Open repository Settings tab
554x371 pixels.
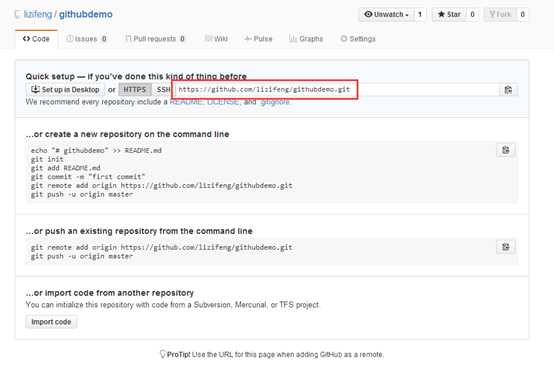[x=358, y=39]
